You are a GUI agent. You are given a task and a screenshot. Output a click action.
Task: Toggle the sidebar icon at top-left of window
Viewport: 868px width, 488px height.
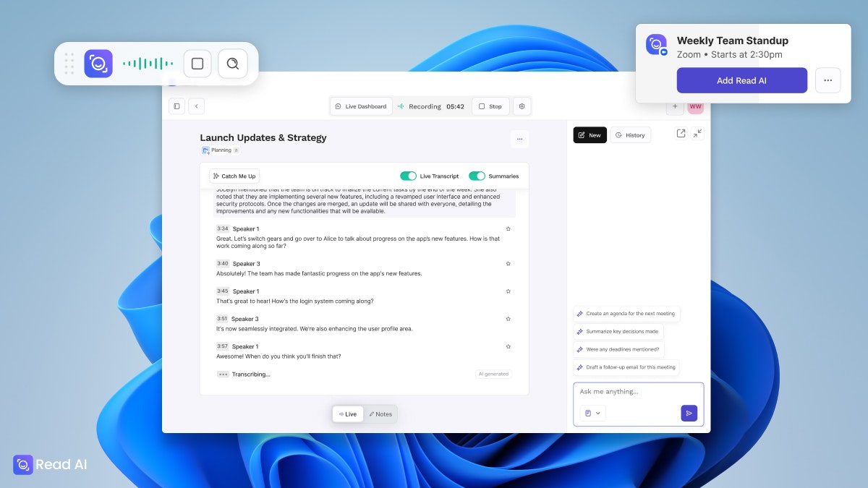[x=176, y=106]
